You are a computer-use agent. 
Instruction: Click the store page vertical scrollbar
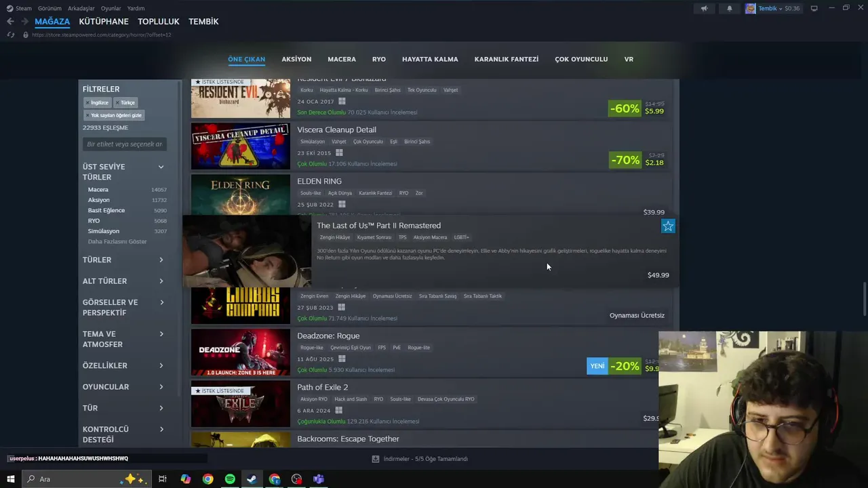tap(864, 298)
